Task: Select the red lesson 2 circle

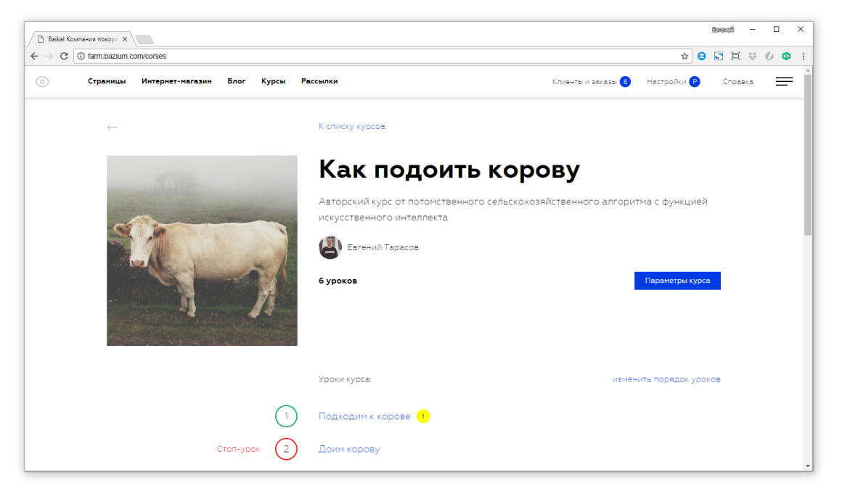Action: (x=286, y=450)
